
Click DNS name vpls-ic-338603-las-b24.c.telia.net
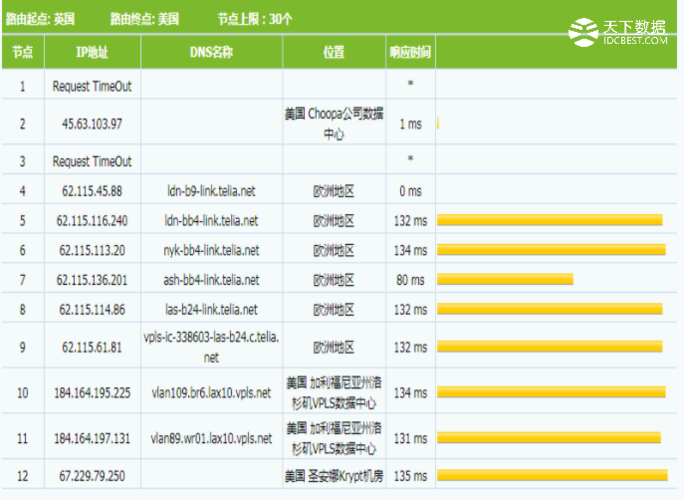(211, 347)
